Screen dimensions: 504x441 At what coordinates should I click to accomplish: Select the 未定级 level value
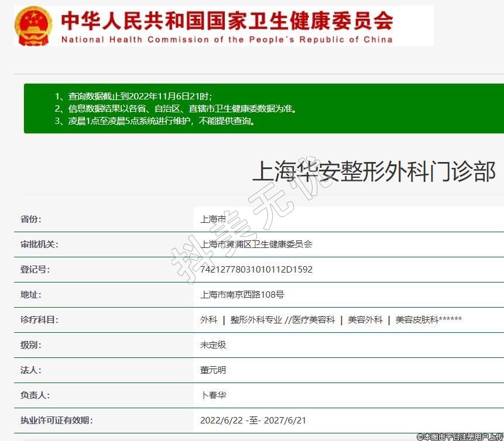click(213, 345)
